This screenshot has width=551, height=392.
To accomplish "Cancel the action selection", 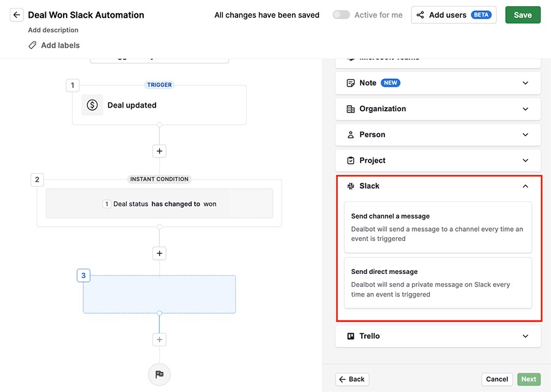I will coord(497,379).
